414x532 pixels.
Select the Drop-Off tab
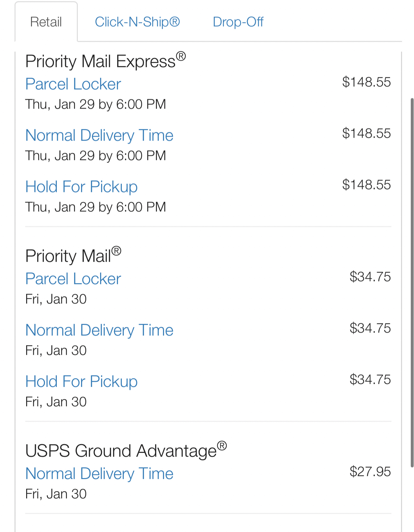pyautogui.click(x=238, y=22)
